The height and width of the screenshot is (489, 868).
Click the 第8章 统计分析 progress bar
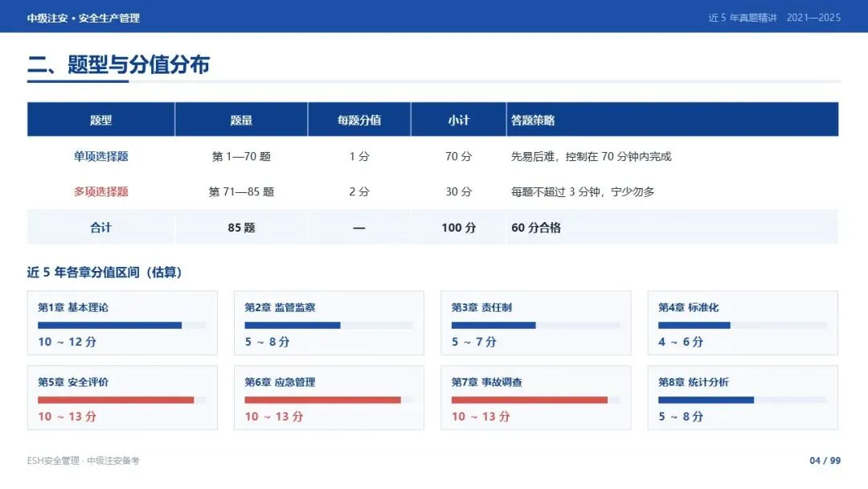click(x=742, y=400)
